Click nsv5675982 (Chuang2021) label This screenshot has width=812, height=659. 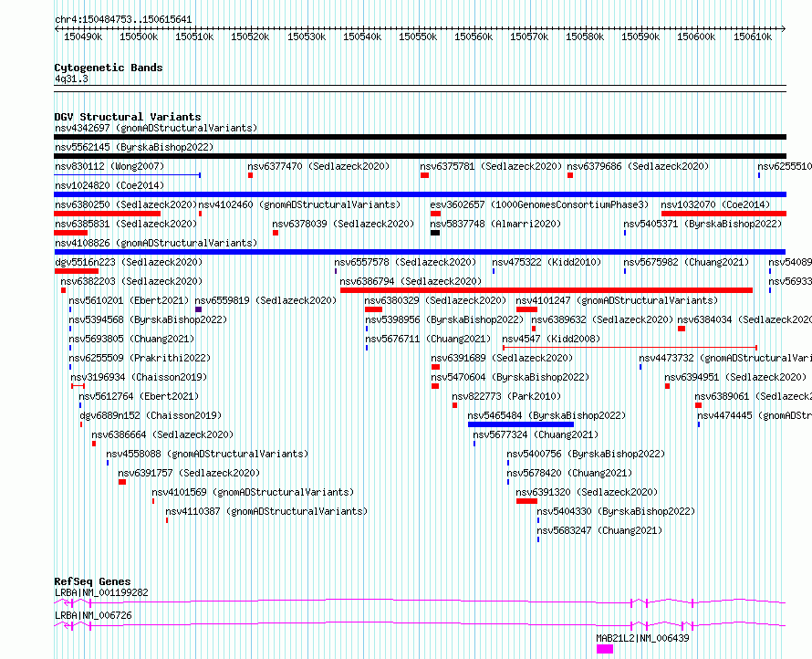[x=686, y=262]
